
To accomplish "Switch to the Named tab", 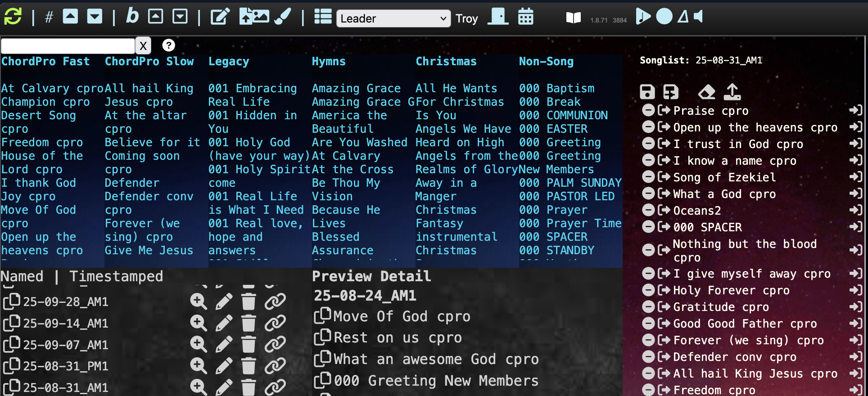I will point(22,276).
